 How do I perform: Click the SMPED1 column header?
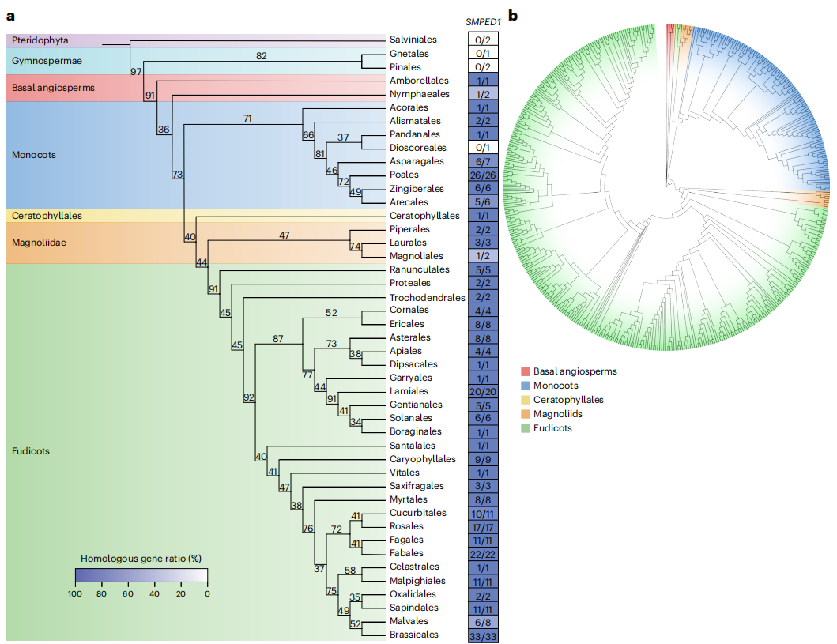pyautogui.click(x=484, y=23)
